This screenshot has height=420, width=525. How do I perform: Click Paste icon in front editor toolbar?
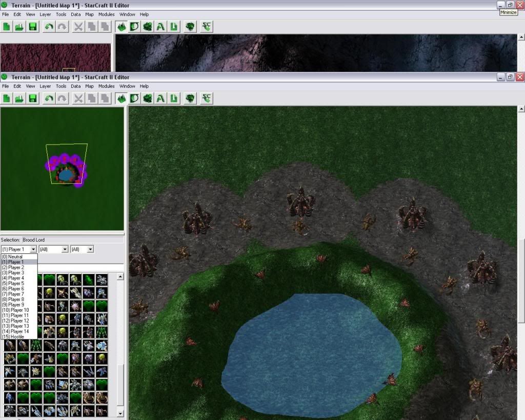(105, 98)
